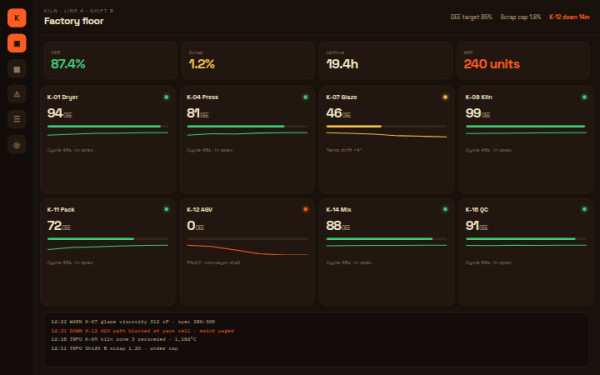This screenshot has height=375, width=600.
Task: Open the 1.2% Scrap summary card
Action: click(248, 60)
